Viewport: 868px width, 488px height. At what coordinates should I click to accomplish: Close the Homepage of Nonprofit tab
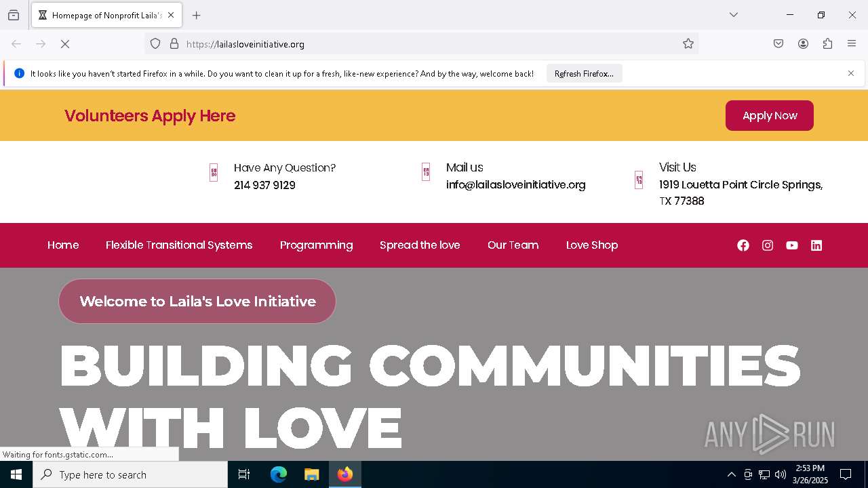[171, 15]
